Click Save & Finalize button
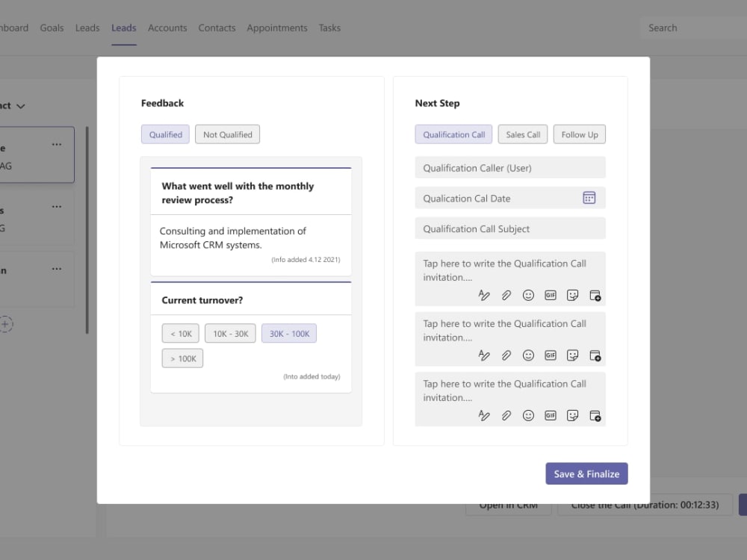This screenshot has height=560, width=747. click(586, 474)
